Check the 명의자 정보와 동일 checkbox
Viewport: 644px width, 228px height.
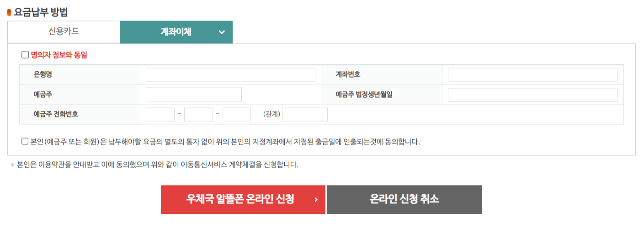(25, 55)
